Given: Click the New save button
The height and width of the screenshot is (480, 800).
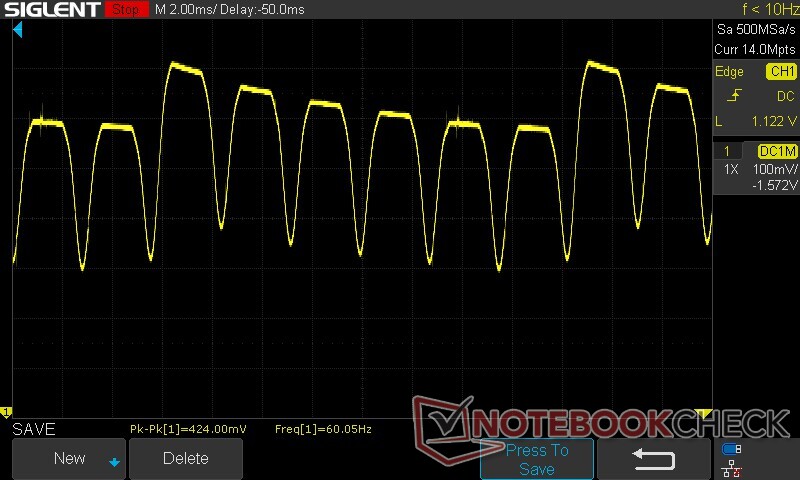Looking at the screenshot, I should (x=69, y=459).
